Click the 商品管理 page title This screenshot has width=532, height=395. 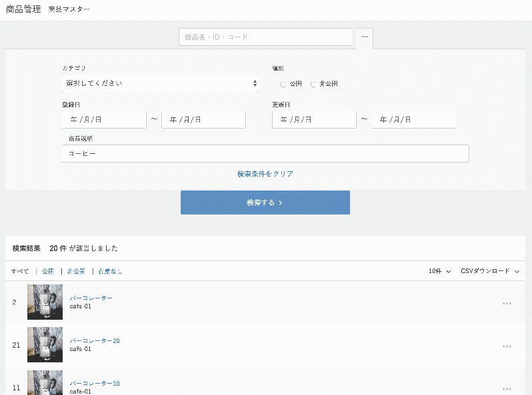(x=23, y=9)
